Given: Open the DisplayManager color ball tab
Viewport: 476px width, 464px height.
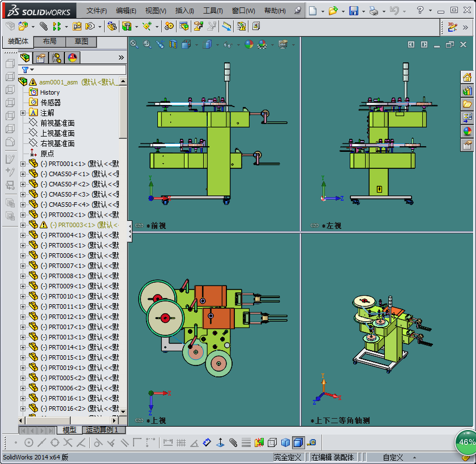Looking at the screenshot, I should [72, 57].
